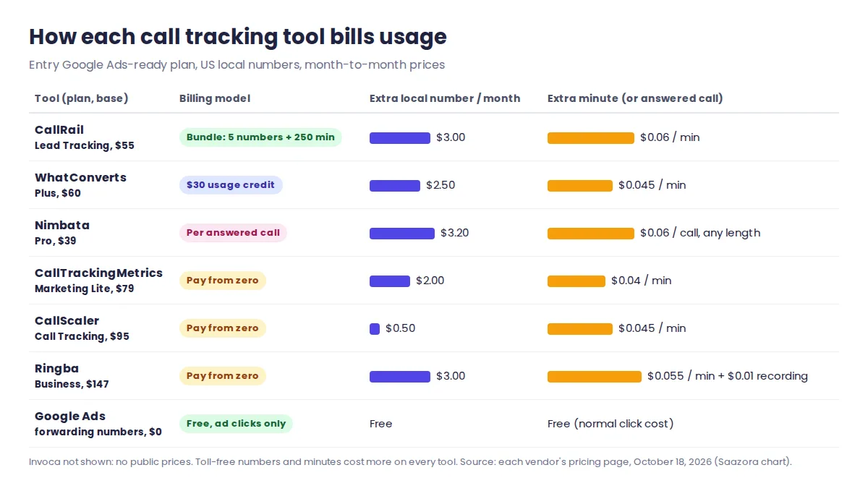Click 'Lead Tracking, $55' plan text
Screen dimensions: 868x491
tap(85, 145)
